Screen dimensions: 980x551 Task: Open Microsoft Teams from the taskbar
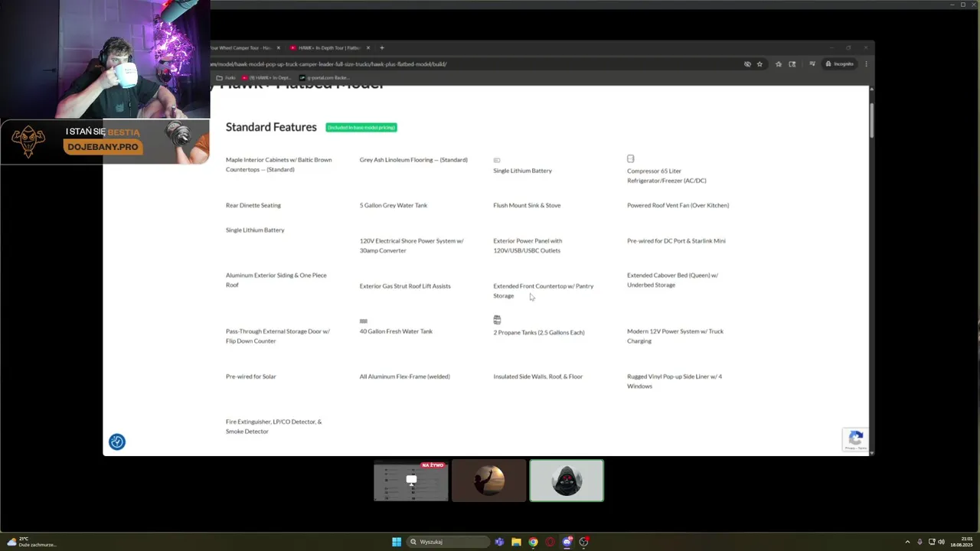499,542
